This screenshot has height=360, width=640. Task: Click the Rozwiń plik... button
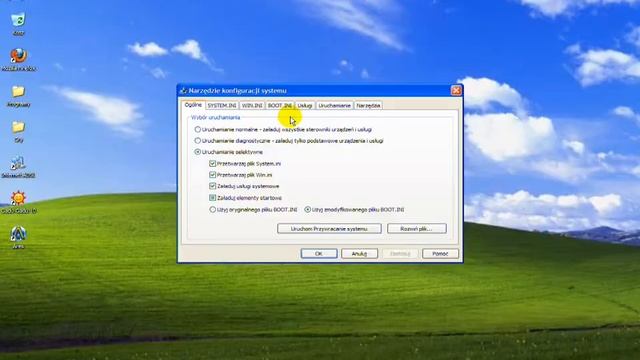pos(416,229)
